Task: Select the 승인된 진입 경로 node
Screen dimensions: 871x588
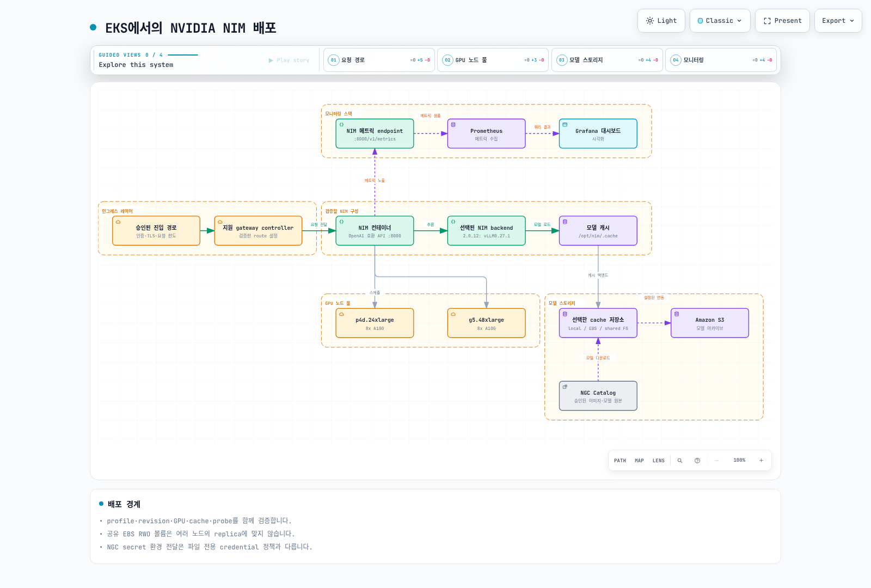Action: coord(156,231)
